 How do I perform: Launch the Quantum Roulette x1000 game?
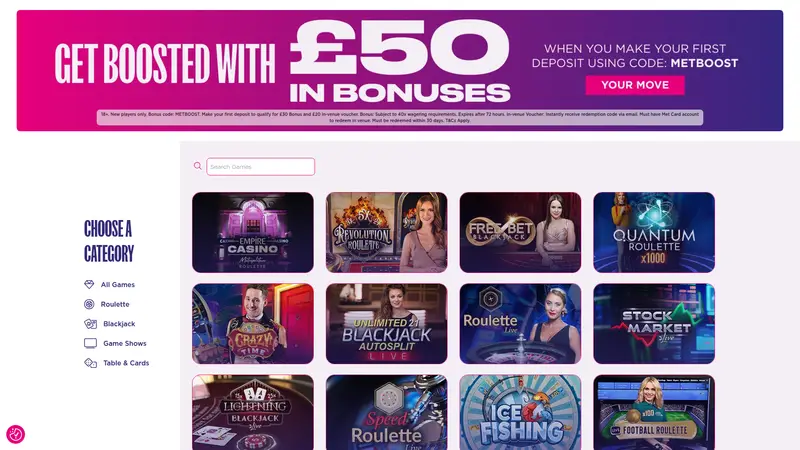pos(654,232)
